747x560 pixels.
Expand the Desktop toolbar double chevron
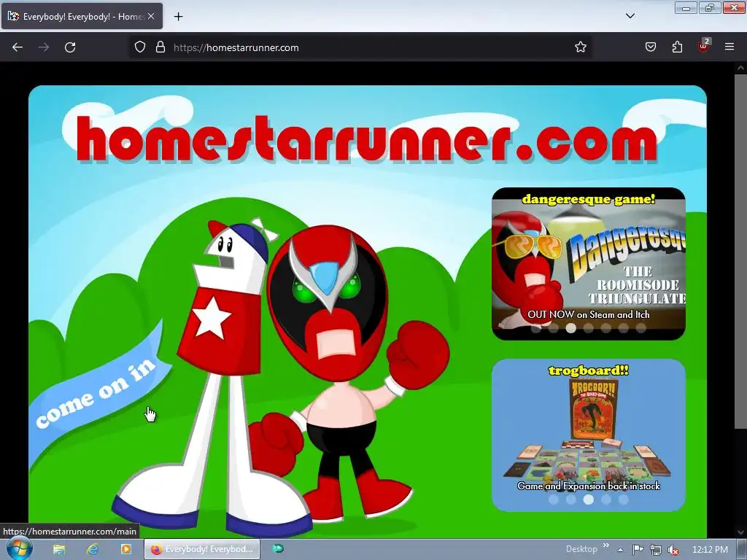pyautogui.click(x=606, y=545)
